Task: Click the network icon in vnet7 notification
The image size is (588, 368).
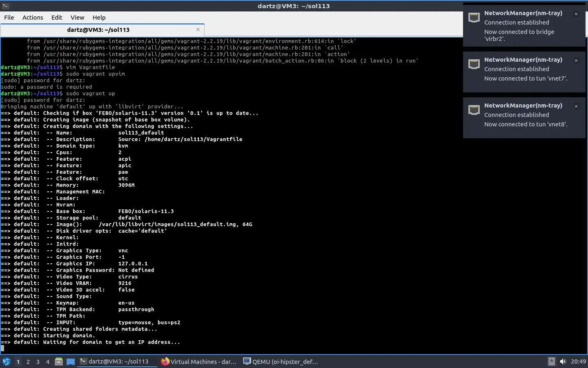Action: coord(474,64)
